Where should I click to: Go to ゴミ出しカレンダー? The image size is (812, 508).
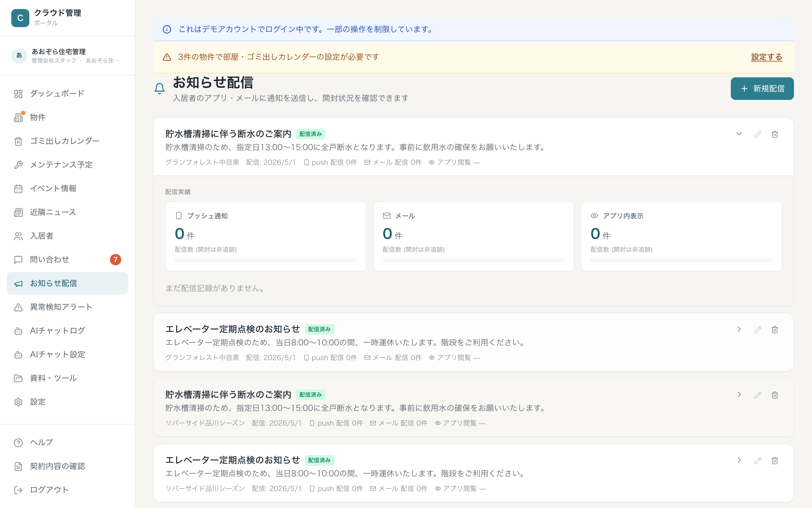(67, 141)
